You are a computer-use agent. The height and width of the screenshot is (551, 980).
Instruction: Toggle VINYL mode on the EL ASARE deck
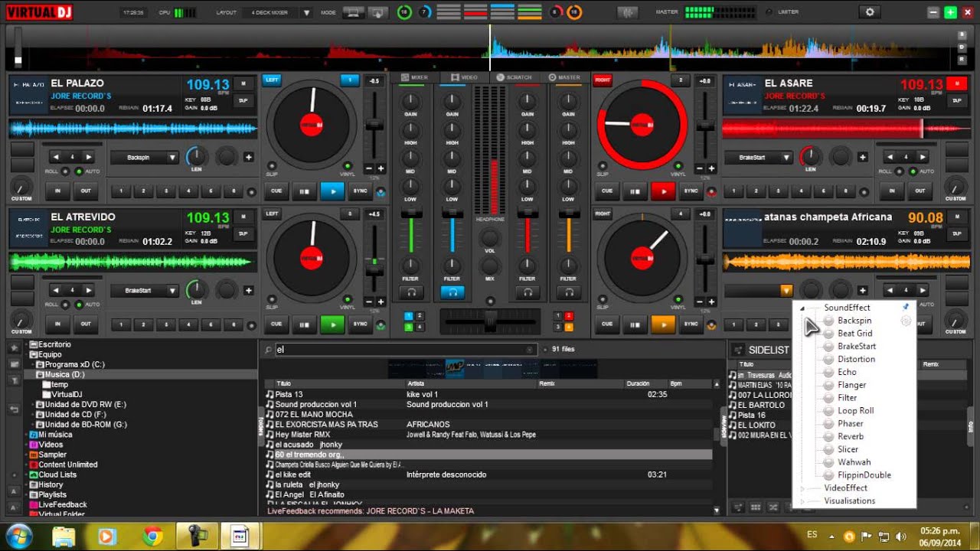tap(678, 165)
